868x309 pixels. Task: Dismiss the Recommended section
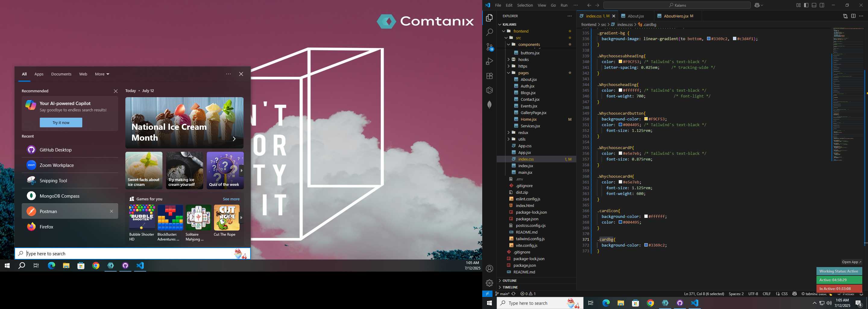pos(115,91)
